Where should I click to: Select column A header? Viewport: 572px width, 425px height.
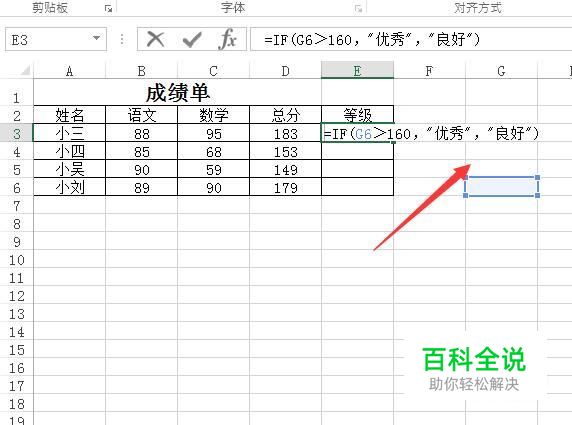[69, 70]
